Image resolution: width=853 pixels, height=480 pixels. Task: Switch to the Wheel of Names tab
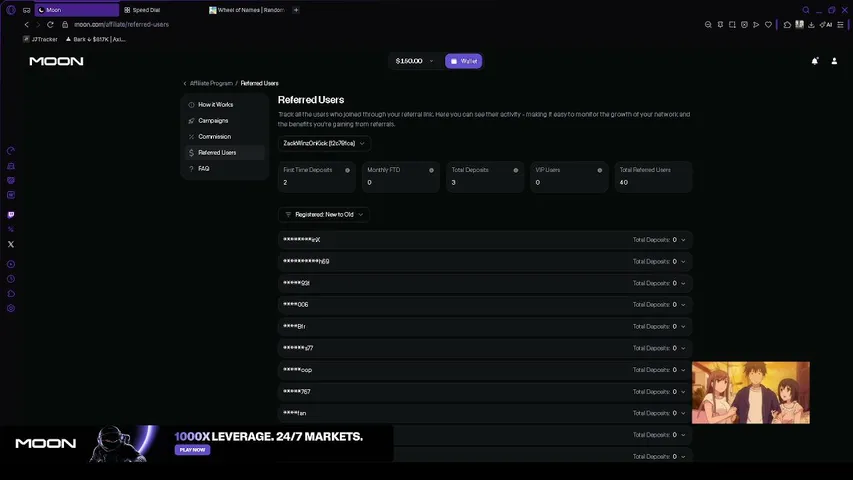tap(248, 10)
